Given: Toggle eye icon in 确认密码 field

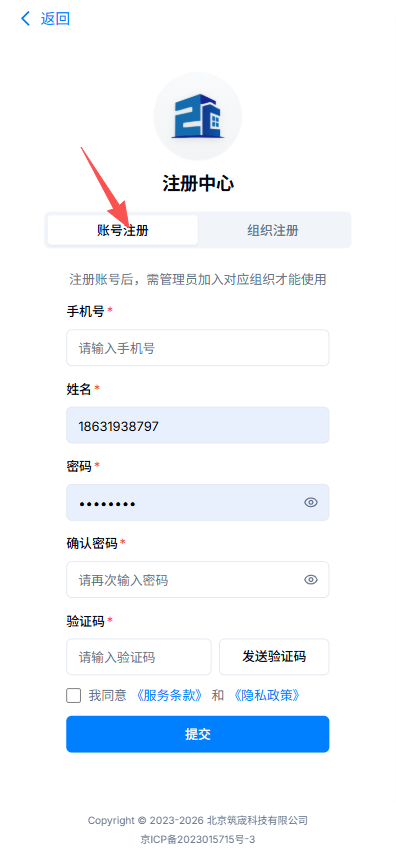Looking at the screenshot, I should (x=311, y=580).
